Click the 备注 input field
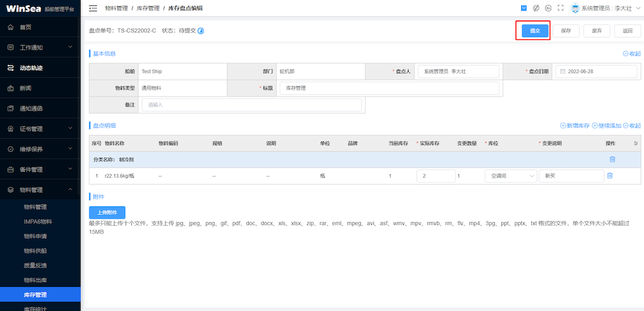 click(252, 105)
